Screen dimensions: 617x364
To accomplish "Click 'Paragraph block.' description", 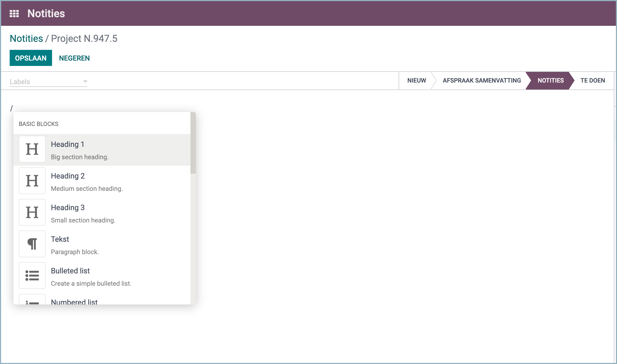I will 75,252.
